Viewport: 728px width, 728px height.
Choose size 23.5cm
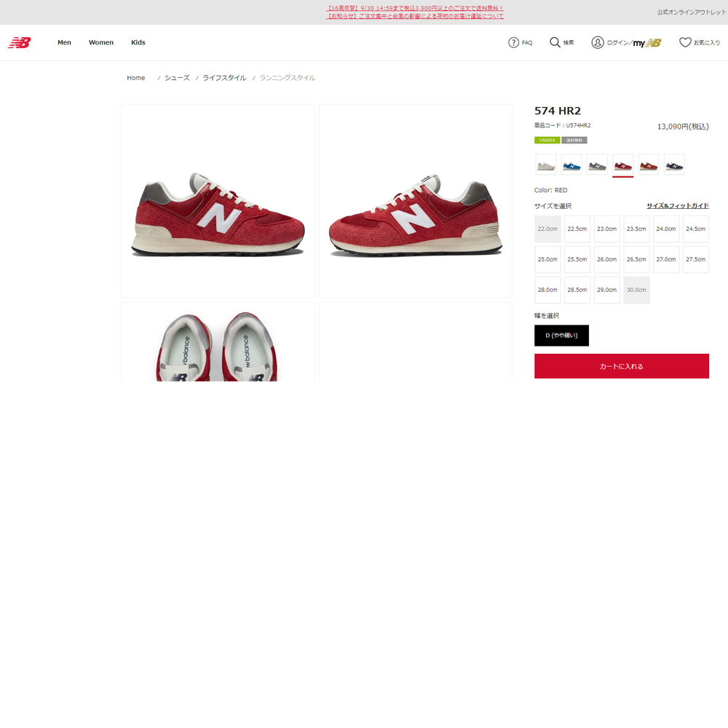(x=636, y=229)
